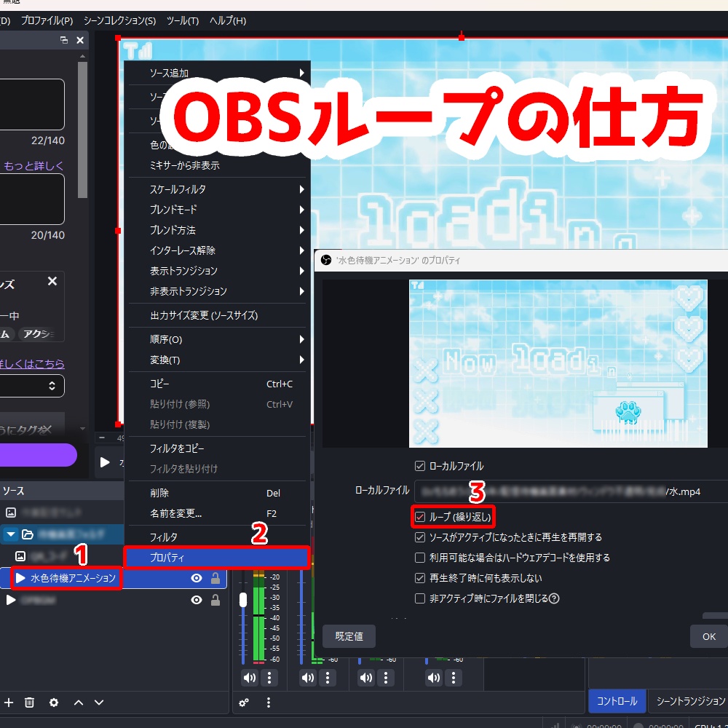This screenshot has width=728, height=728.
Task: Delete selected source via trash icon
Action: pyautogui.click(x=29, y=703)
